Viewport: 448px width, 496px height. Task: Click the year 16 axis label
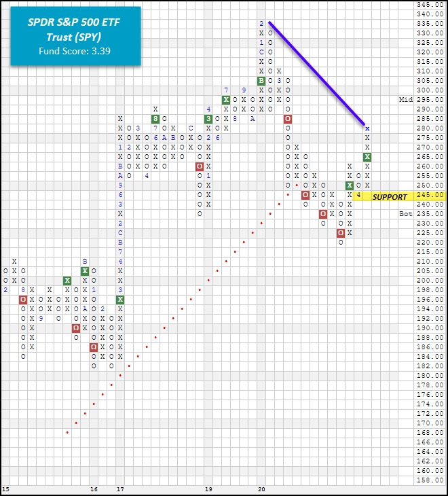[x=94, y=489]
